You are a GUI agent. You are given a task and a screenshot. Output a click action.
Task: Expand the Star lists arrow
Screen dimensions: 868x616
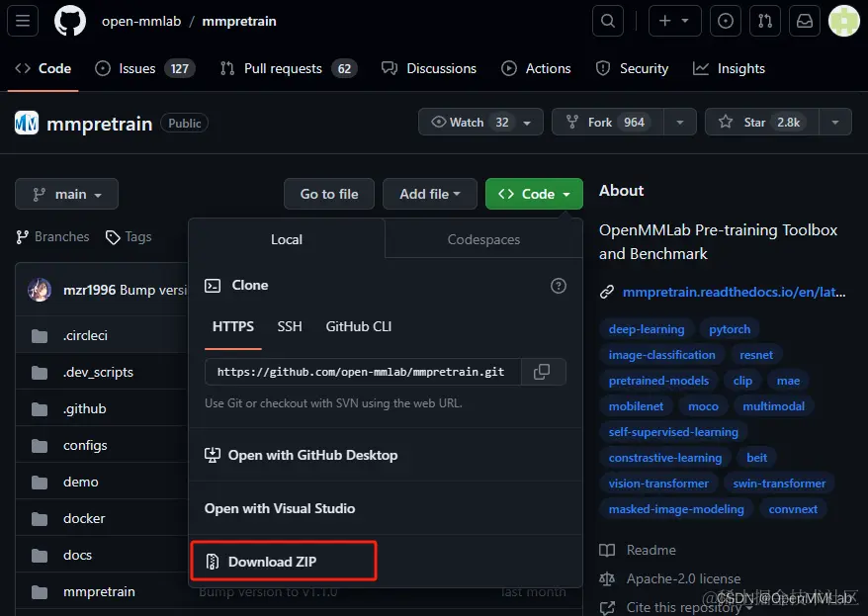834,122
